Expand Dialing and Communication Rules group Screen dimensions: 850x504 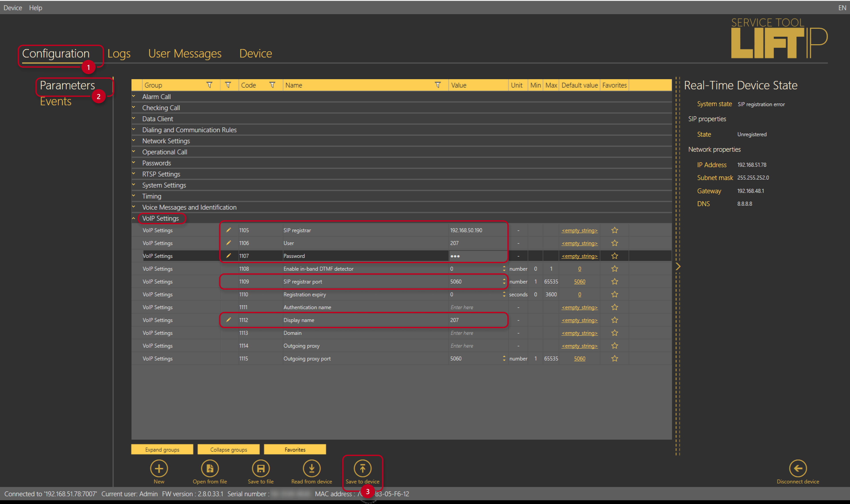tap(133, 129)
